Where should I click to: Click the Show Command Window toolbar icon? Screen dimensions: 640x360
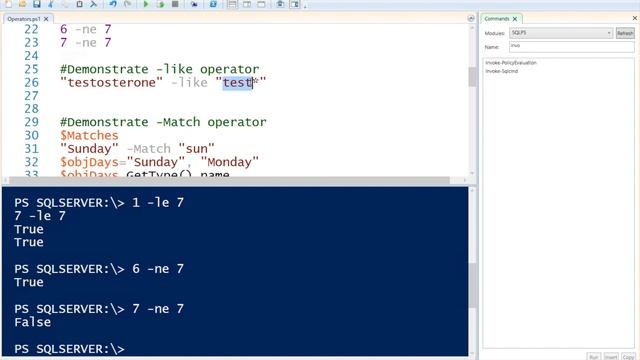pyautogui.click(x=280, y=4)
